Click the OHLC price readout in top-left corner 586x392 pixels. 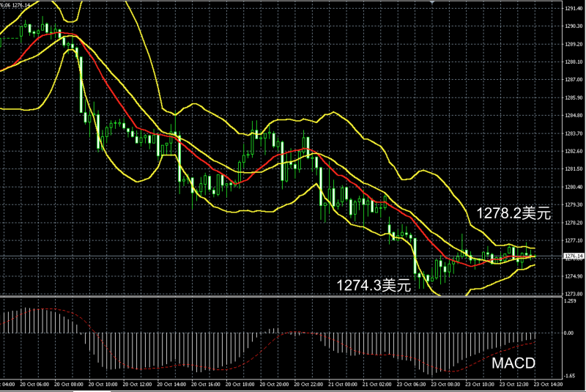click(x=16, y=4)
